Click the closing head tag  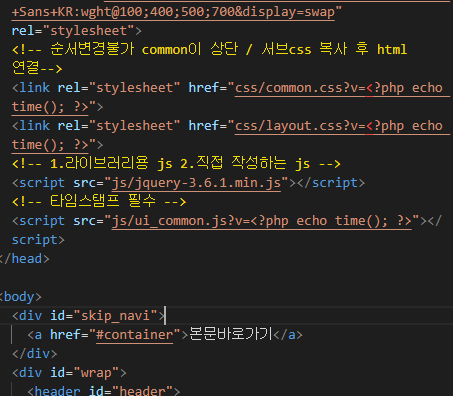(x=25, y=259)
